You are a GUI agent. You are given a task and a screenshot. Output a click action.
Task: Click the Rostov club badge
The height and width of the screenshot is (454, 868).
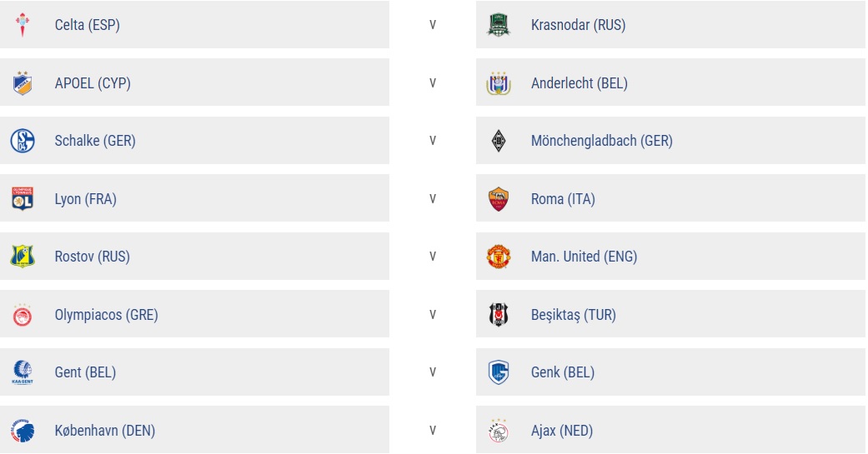point(23,257)
